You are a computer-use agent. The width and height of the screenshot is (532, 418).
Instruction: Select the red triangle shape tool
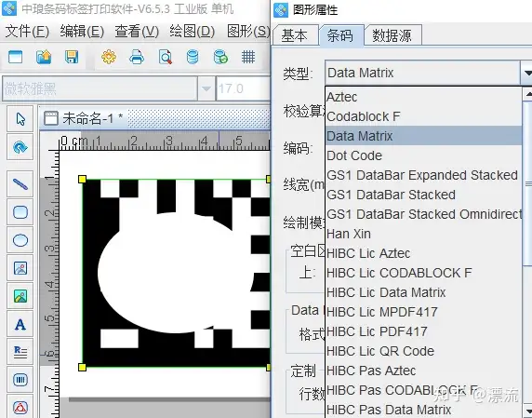pos(20,407)
